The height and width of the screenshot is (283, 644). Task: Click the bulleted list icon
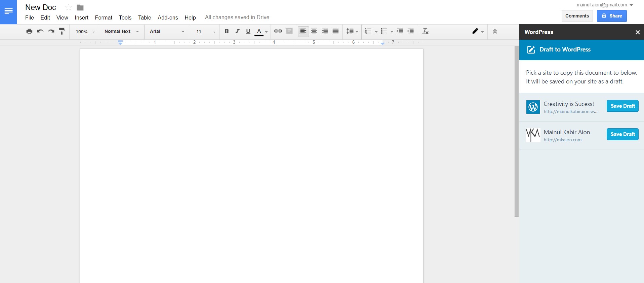pos(384,31)
